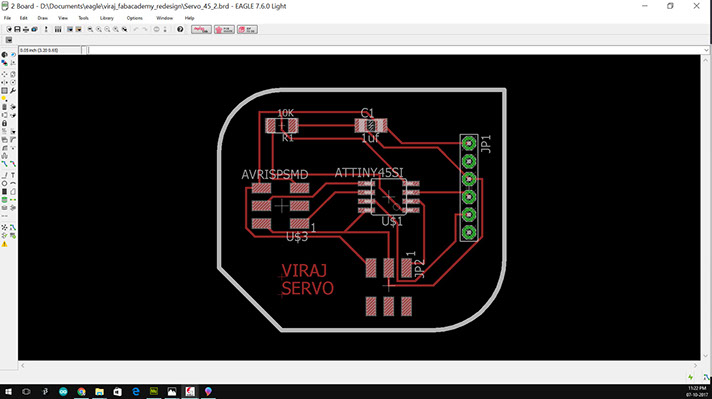This screenshot has width=712, height=399.
Task: Open the View menu
Action: coord(63,18)
